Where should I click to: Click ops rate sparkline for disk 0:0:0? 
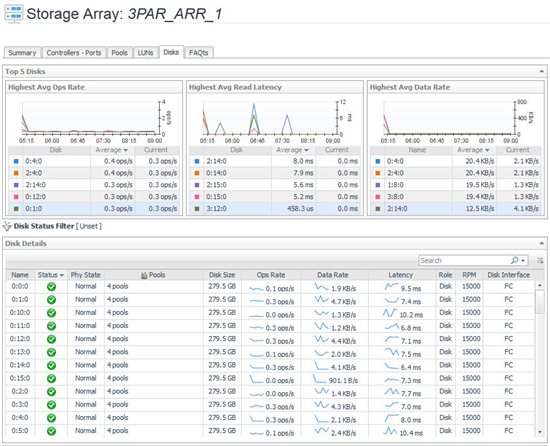pyautogui.click(x=256, y=289)
